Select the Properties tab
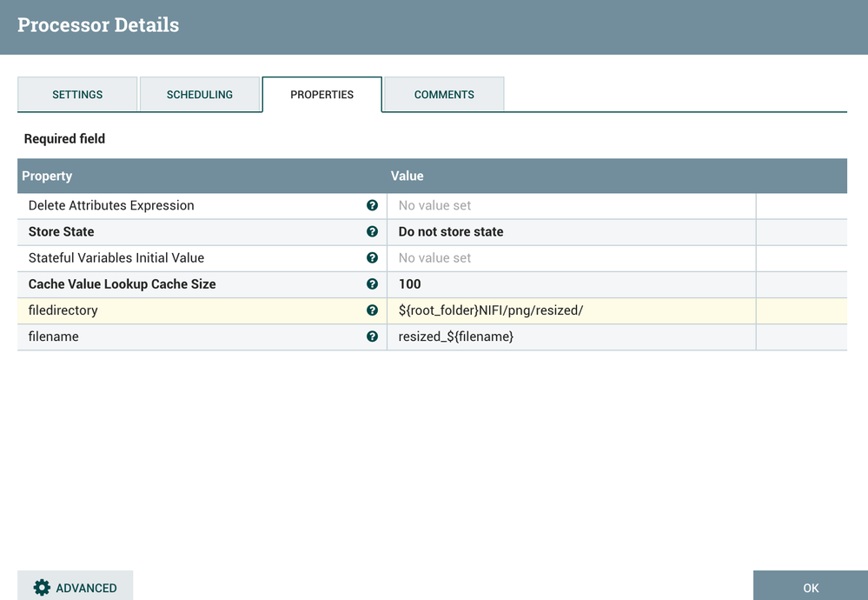This screenshot has width=868, height=600. point(321,95)
